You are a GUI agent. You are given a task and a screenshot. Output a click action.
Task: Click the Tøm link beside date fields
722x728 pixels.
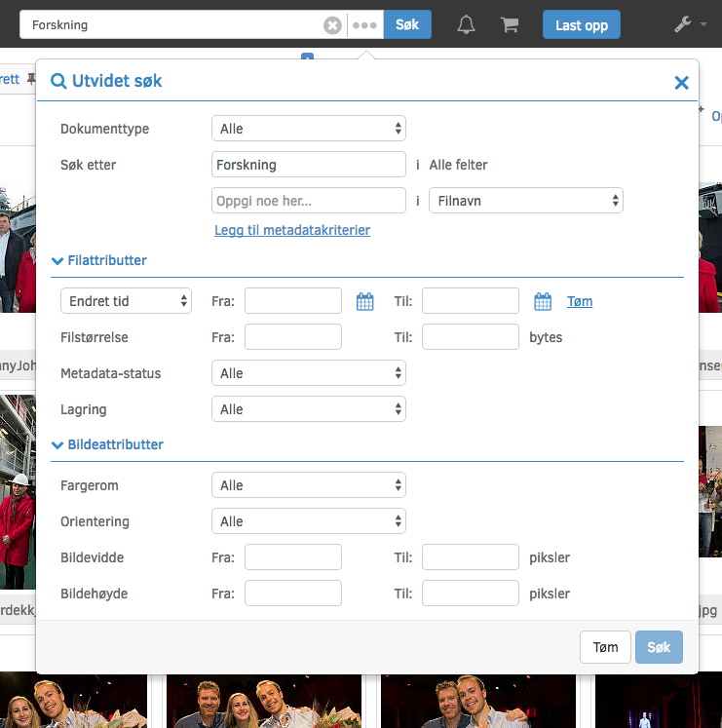pos(580,301)
